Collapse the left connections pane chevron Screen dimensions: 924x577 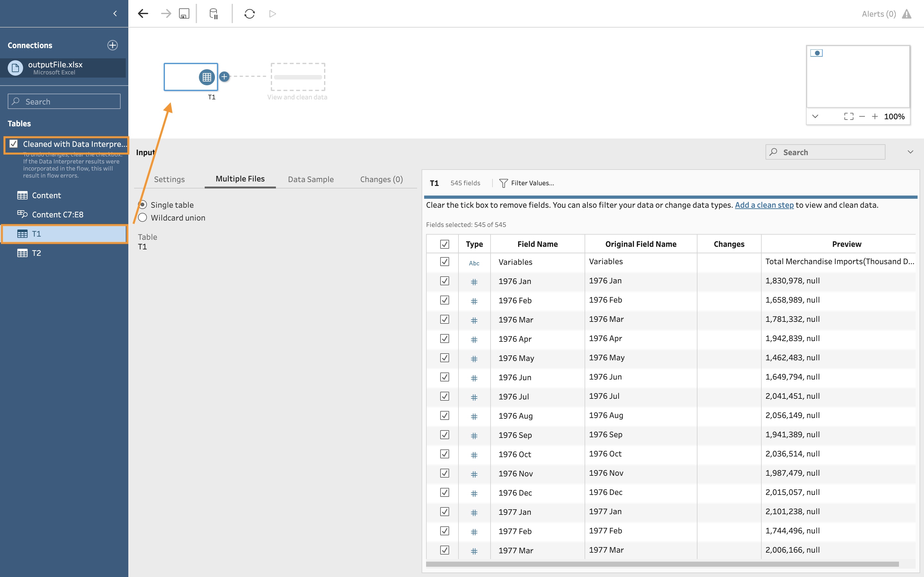coord(115,14)
